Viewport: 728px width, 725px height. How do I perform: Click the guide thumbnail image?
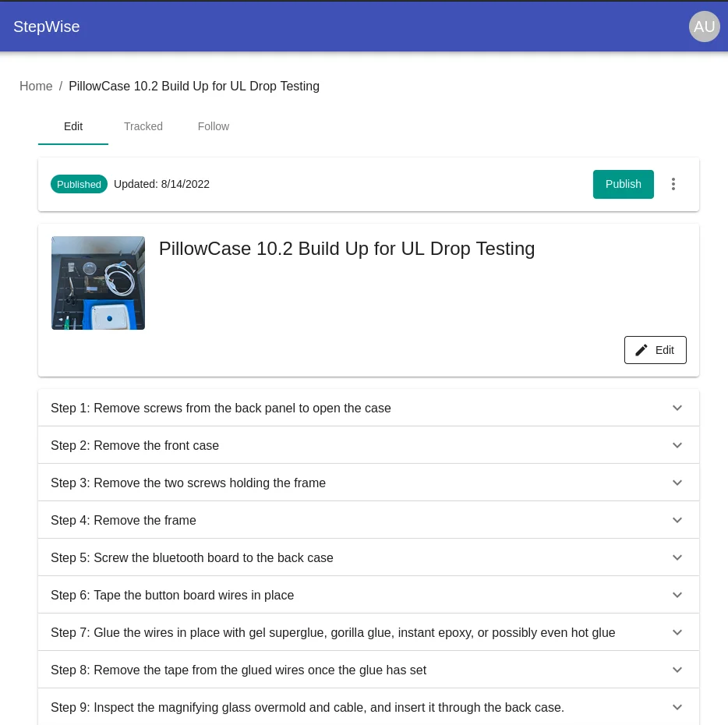click(x=98, y=282)
